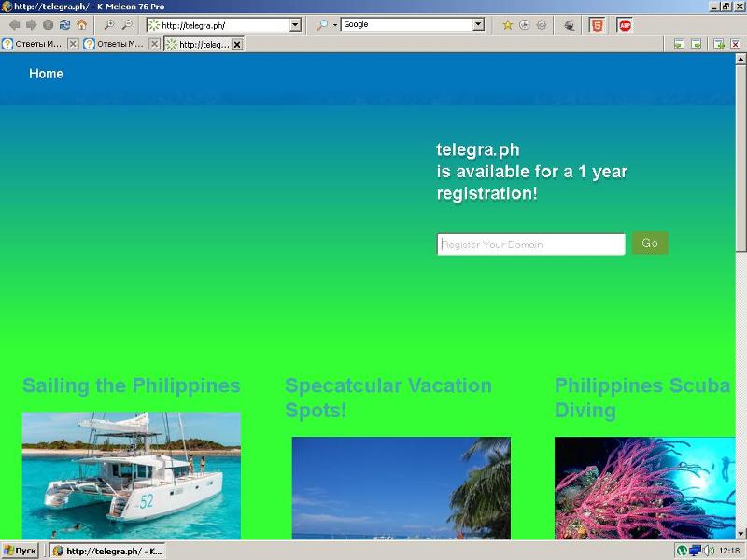This screenshot has width=747, height=560.
Task: Open a new tab with the plus icon
Action: pos(719,44)
